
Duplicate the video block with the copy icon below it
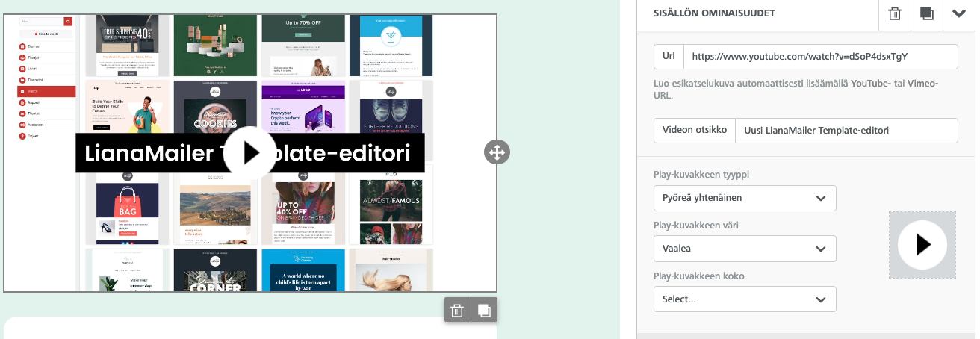(x=484, y=310)
